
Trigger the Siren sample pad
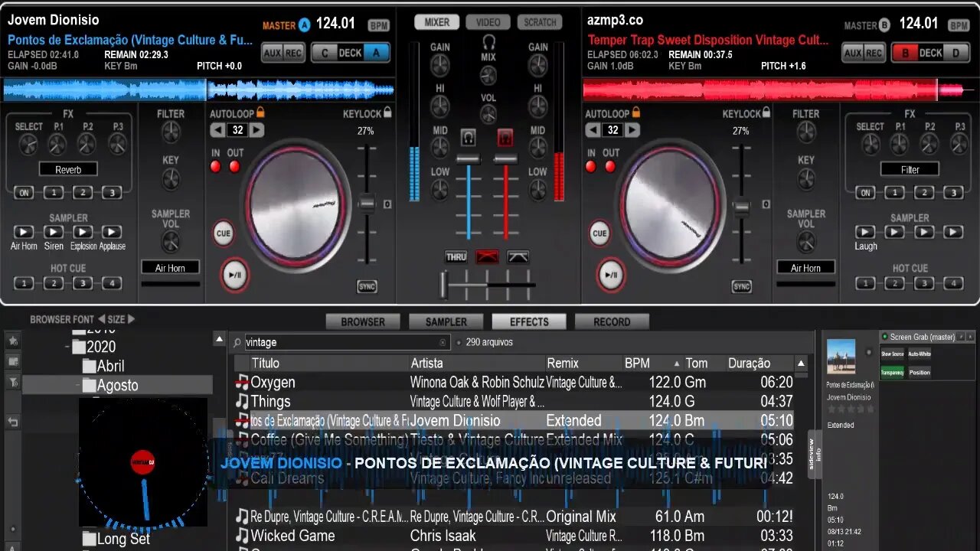coord(54,232)
